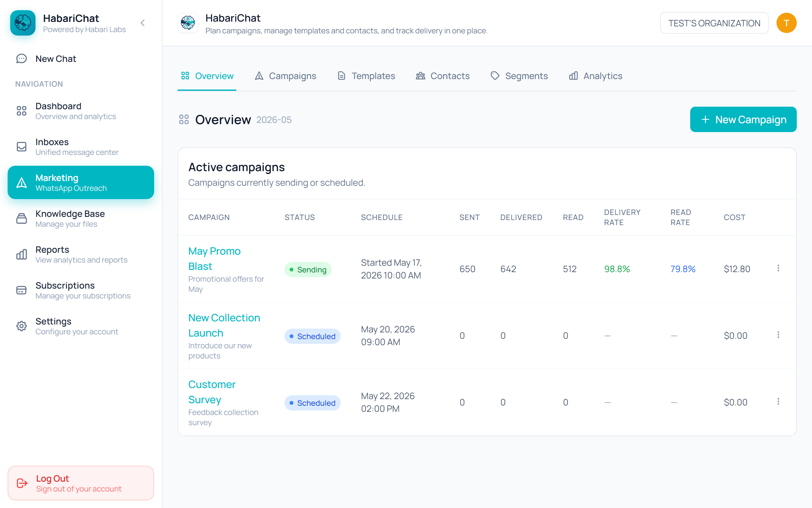Click the Segments tab tag icon
The image size is (812, 508).
coord(495,76)
